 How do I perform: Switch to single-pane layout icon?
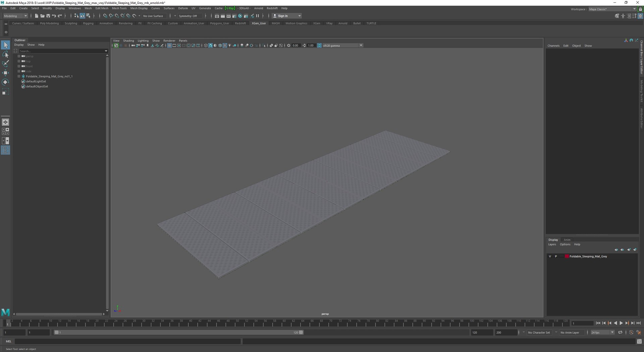coord(5,122)
